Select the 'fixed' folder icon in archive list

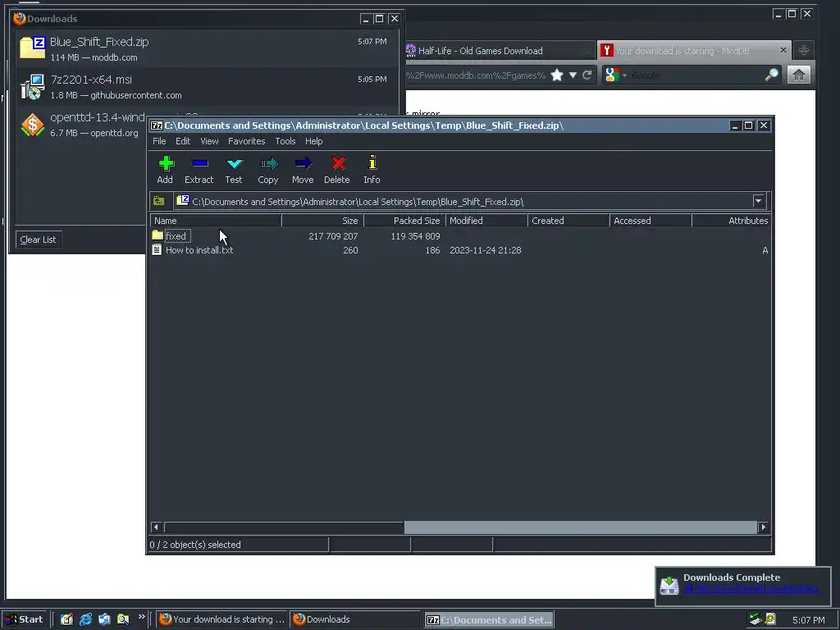click(157, 235)
